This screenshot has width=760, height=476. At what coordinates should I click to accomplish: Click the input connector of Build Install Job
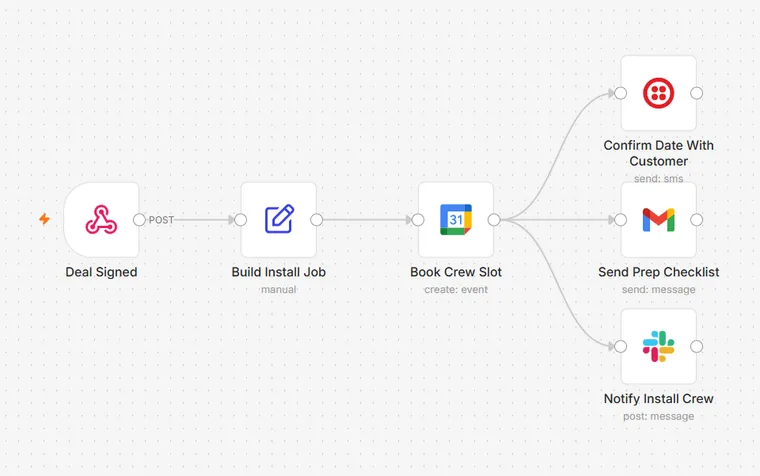(x=240, y=220)
